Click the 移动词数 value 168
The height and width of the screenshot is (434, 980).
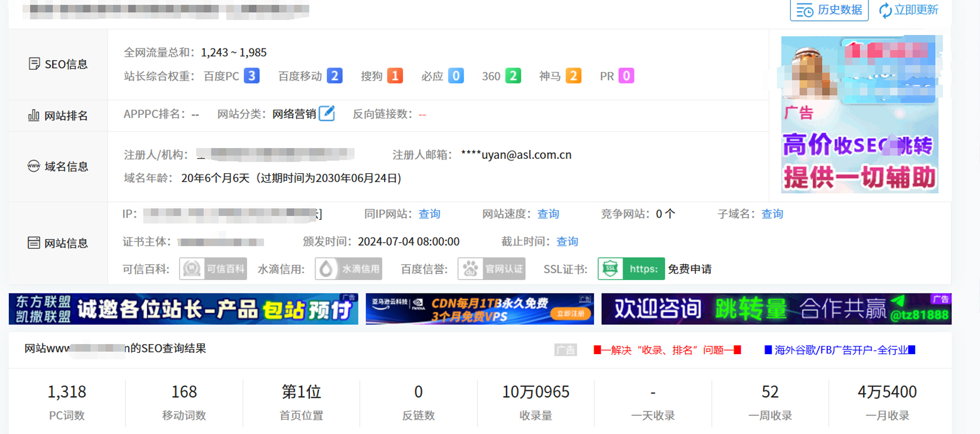click(184, 392)
